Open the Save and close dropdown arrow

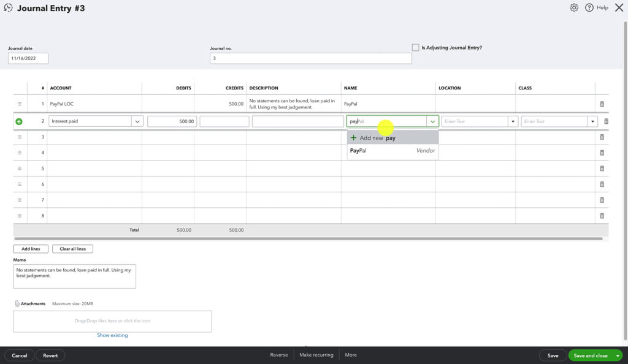click(x=618, y=355)
